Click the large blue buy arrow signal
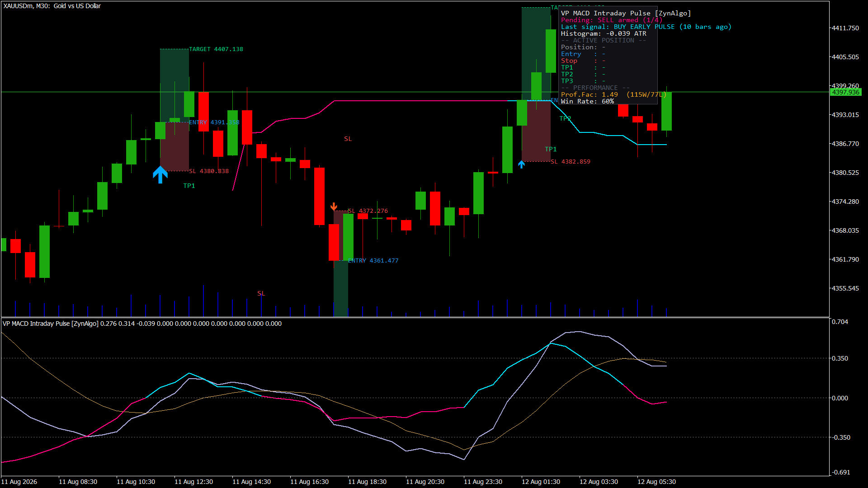 pos(160,175)
